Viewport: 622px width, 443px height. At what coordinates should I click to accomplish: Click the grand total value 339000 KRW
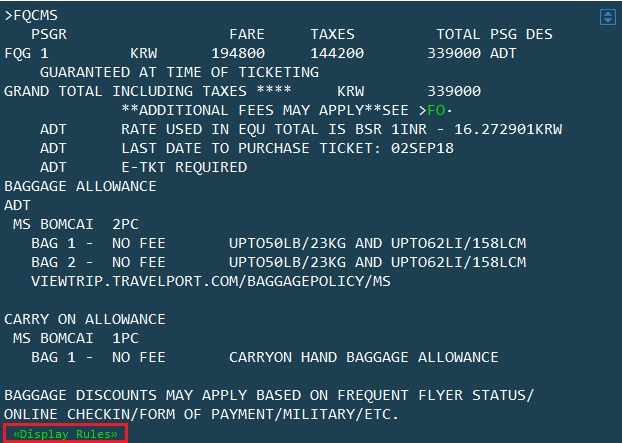pyautogui.click(x=454, y=91)
